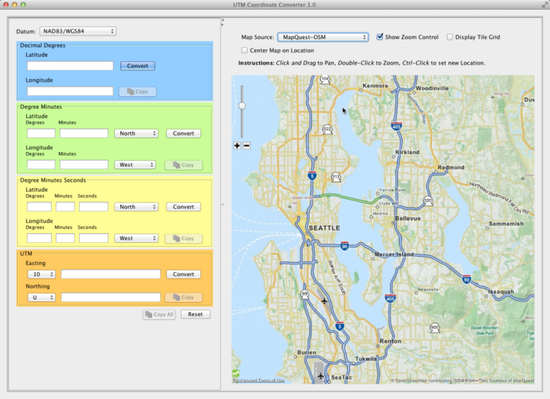The height and width of the screenshot is (399, 550).
Task: Zoom in with the map plus button
Action: pos(237,146)
